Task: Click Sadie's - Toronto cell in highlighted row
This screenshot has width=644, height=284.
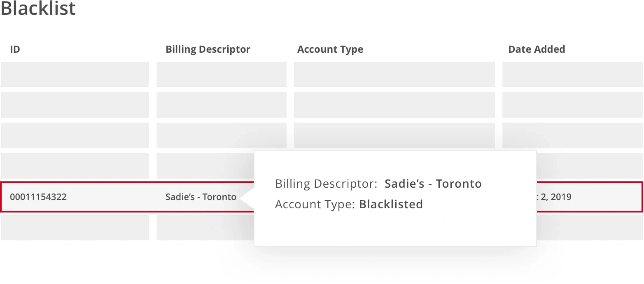Action: point(201,197)
